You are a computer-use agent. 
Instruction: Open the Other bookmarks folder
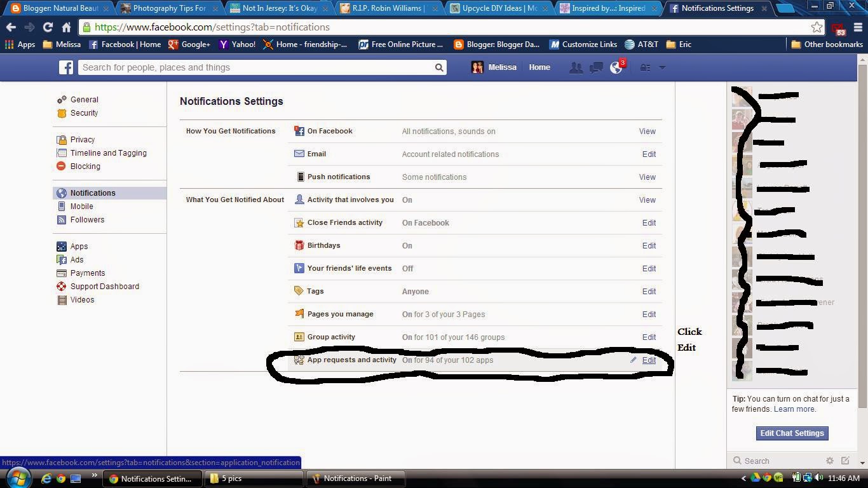(x=827, y=44)
